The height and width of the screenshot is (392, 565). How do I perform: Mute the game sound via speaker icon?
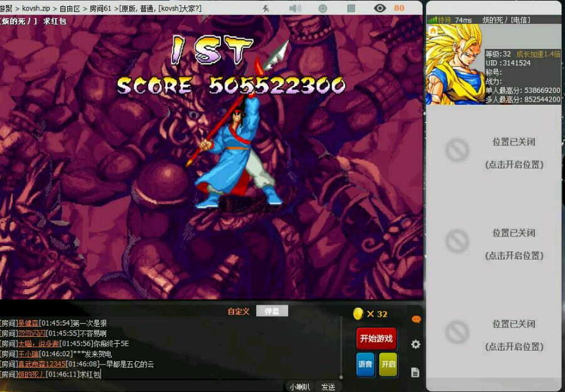295,8
